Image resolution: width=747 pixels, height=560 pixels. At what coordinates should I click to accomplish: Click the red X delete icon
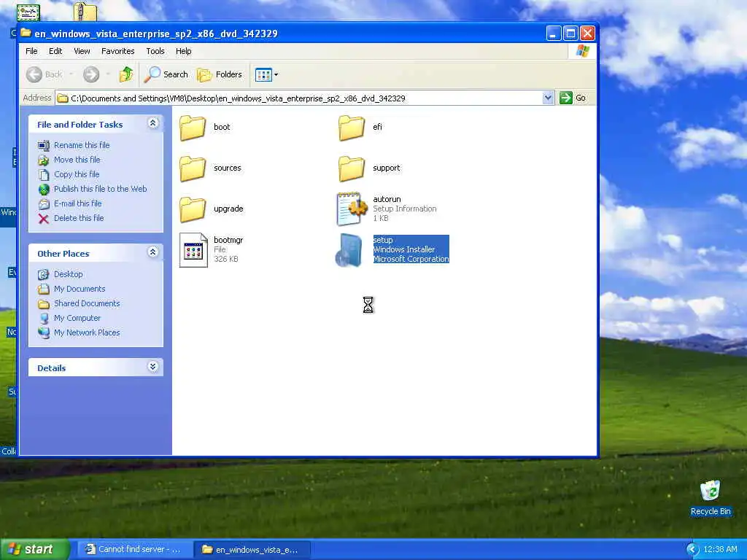coord(43,219)
